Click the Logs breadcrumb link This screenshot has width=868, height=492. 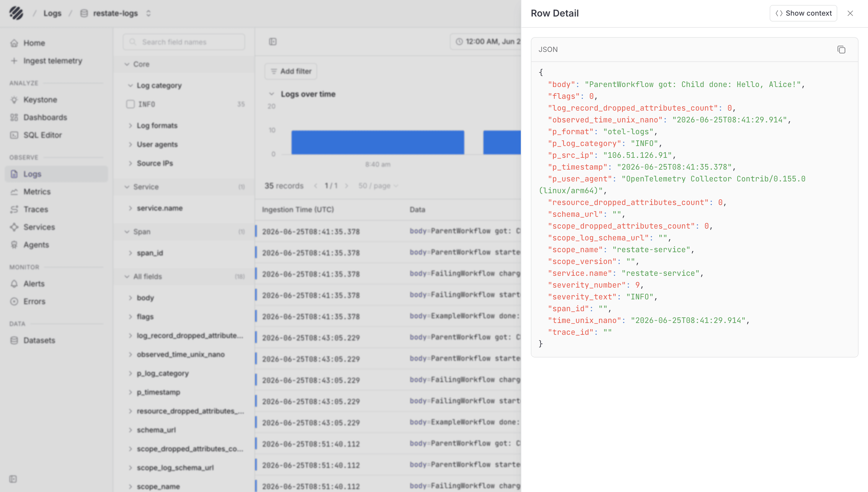click(53, 13)
